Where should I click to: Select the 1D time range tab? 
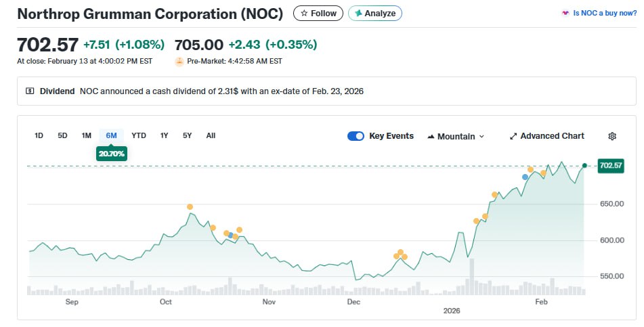[39, 135]
